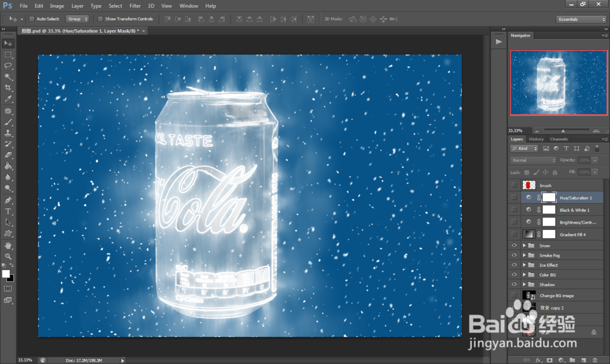610x364 pixels.
Task: Click the foreground color swatch
Action: pos(6,274)
